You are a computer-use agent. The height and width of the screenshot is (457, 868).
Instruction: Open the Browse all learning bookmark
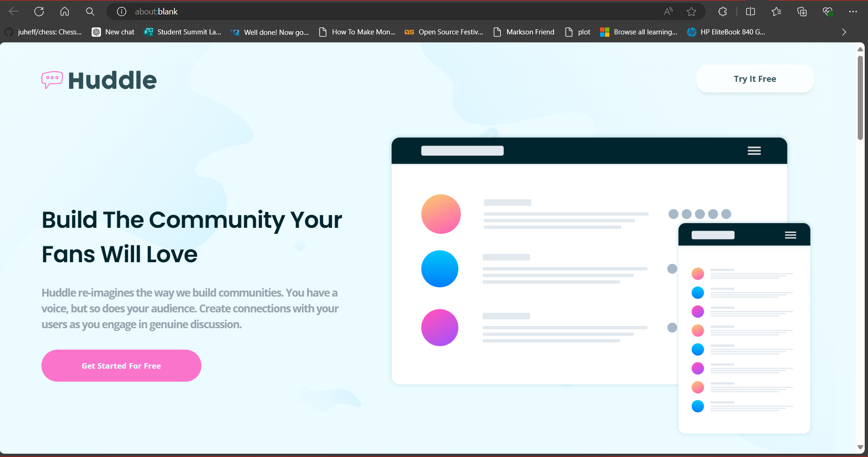pyautogui.click(x=639, y=32)
